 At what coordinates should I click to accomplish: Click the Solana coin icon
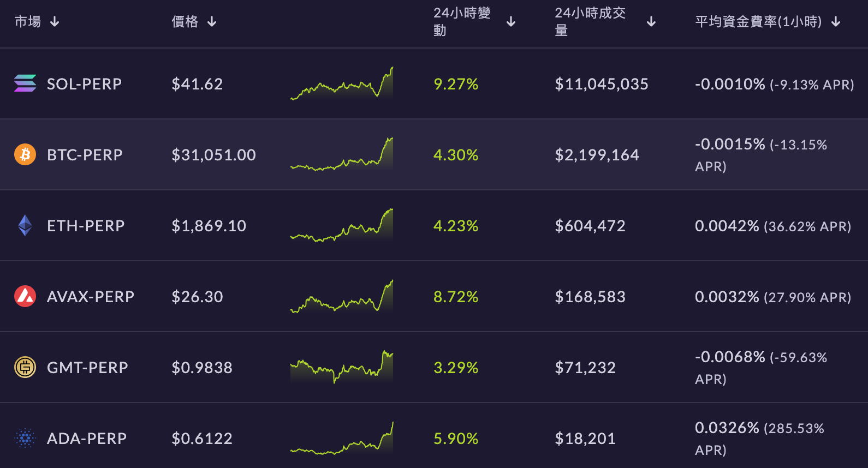[x=25, y=83]
